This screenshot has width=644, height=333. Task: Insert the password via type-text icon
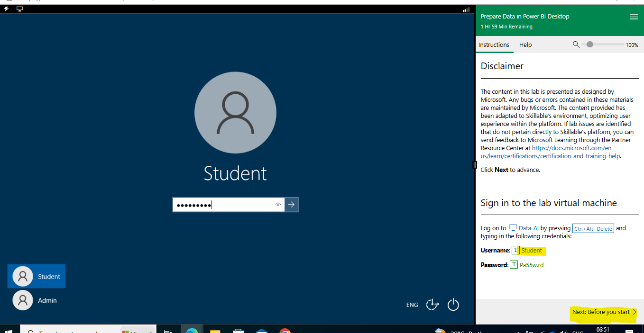coord(514,265)
